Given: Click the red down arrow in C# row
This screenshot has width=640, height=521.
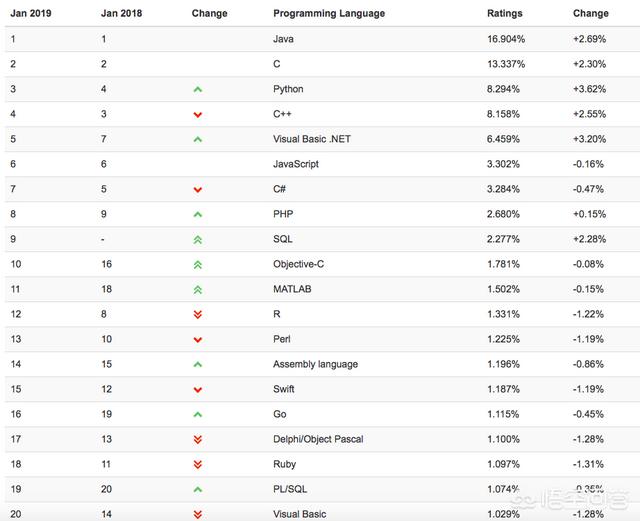Looking at the screenshot, I should pyautogui.click(x=198, y=190).
